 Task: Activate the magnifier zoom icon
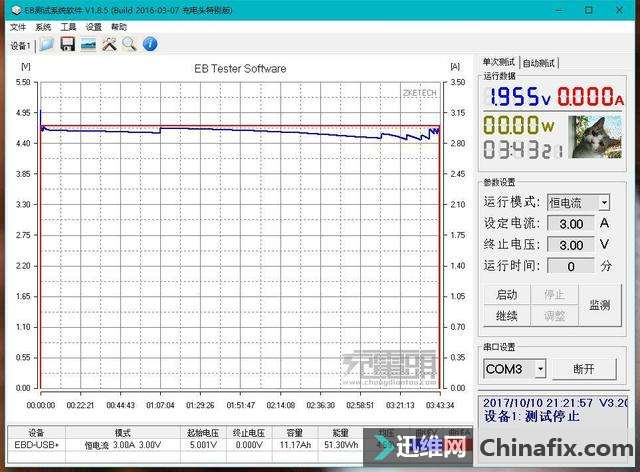click(x=129, y=44)
